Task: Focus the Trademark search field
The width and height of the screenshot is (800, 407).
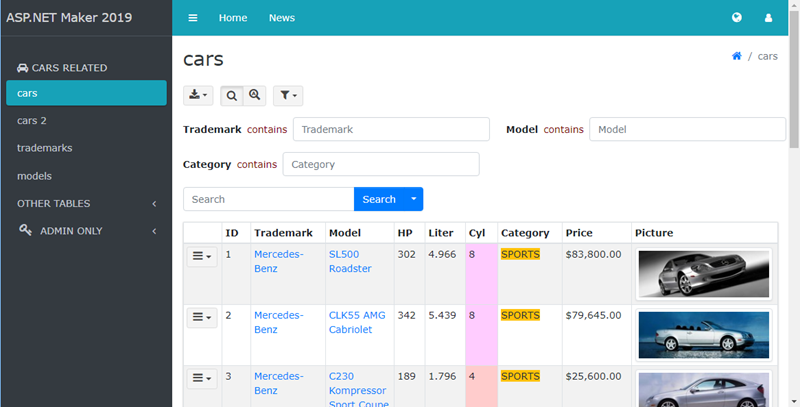Action: tap(391, 130)
